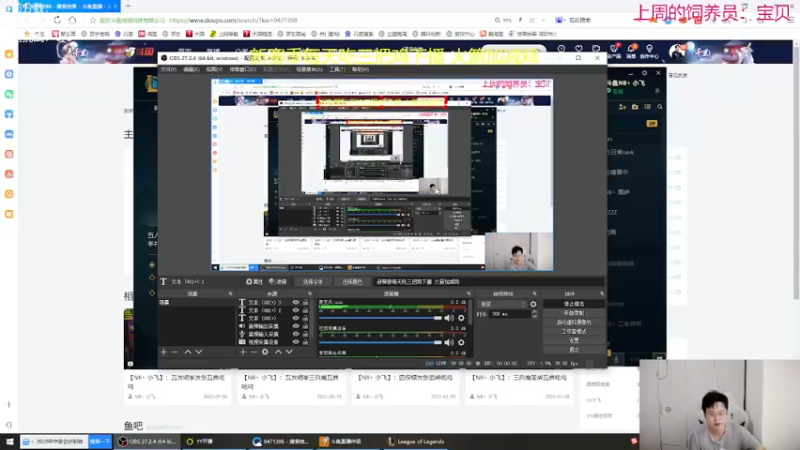
Task: Adjust the transition duration 300 ms stepper arrows
Action: (534, 314)
